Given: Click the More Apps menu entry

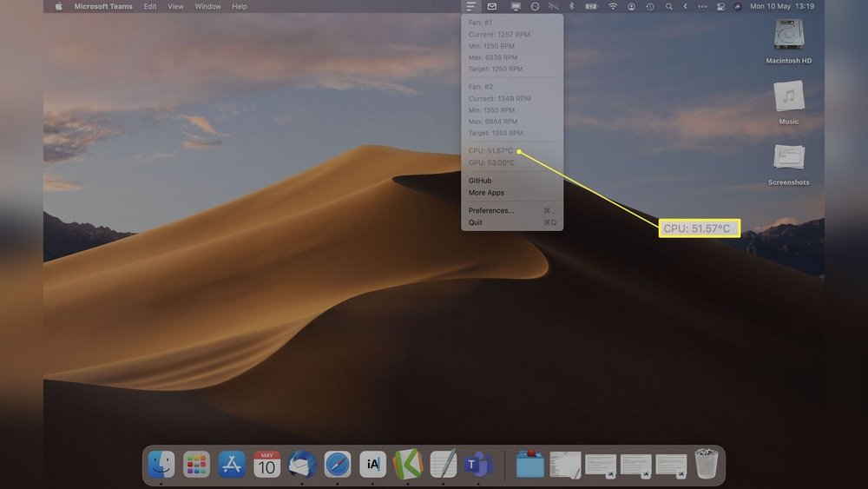Looking at the screenshot, I should point(486,193).
